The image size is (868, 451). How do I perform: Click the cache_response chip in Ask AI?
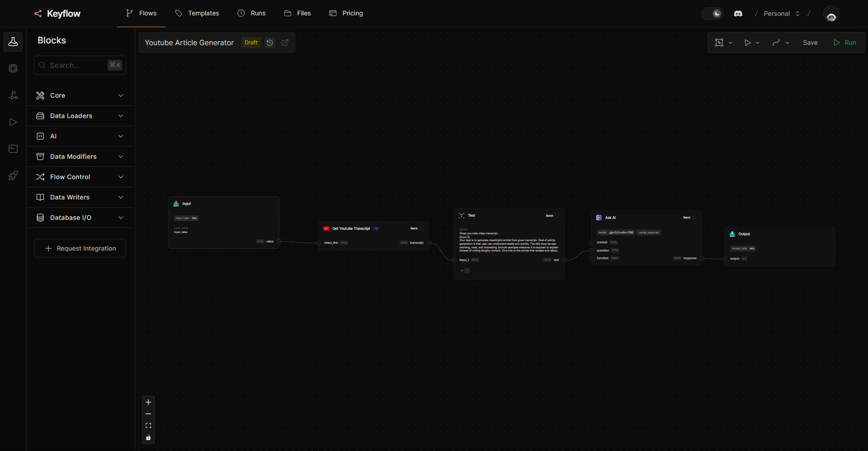(x=649, y=233)
